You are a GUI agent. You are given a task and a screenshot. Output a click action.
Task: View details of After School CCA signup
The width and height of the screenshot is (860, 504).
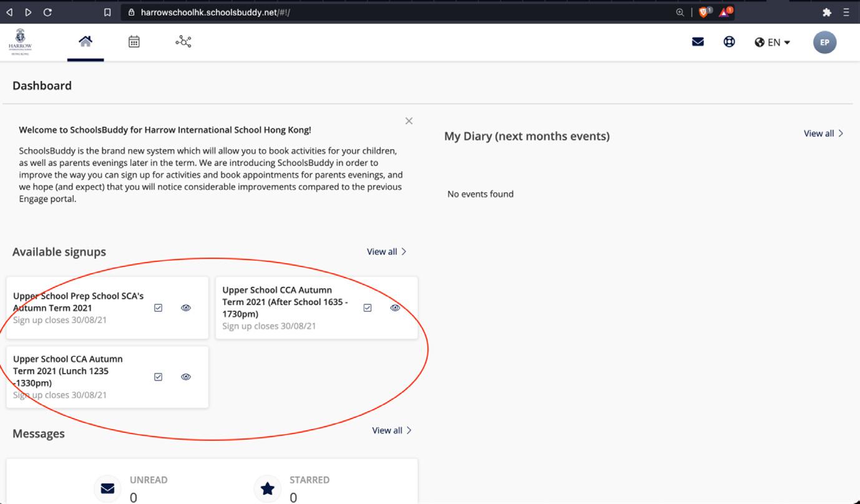pyautogui.click(x=395, y=308)
